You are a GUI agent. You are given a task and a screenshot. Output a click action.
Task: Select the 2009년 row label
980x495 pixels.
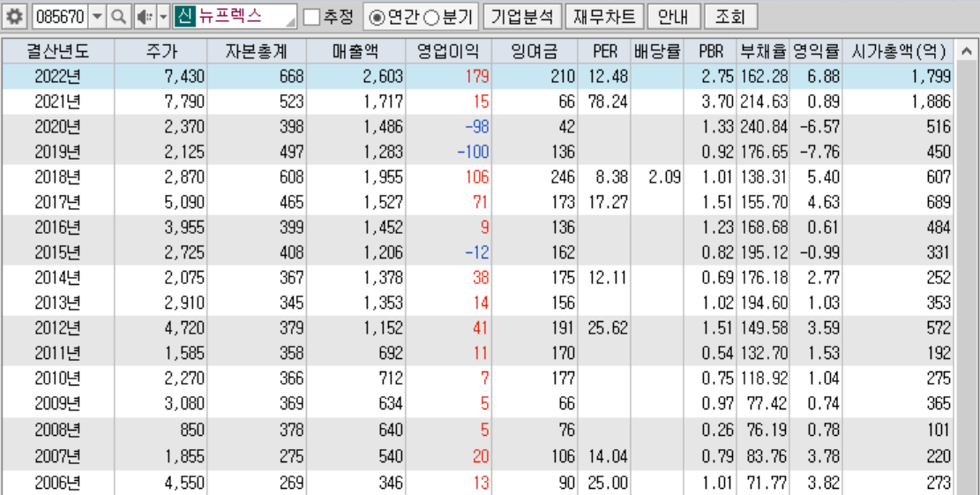57,404
